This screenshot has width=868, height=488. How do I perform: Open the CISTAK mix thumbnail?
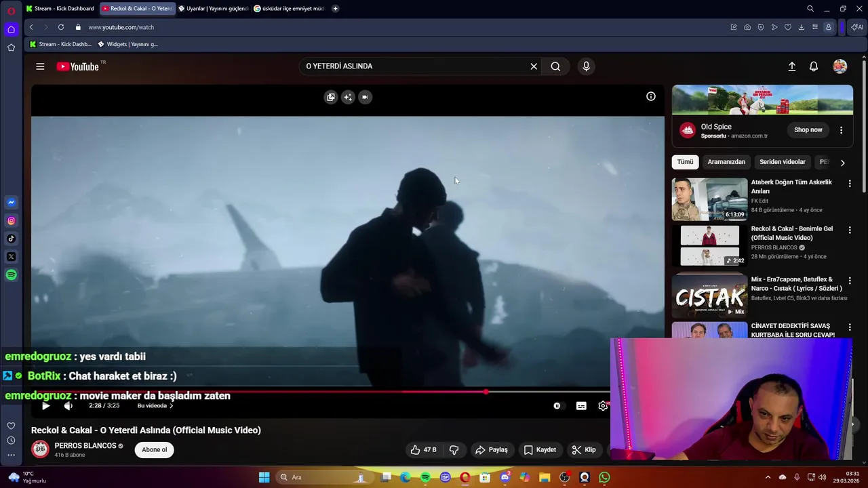(x=709, y=296)
